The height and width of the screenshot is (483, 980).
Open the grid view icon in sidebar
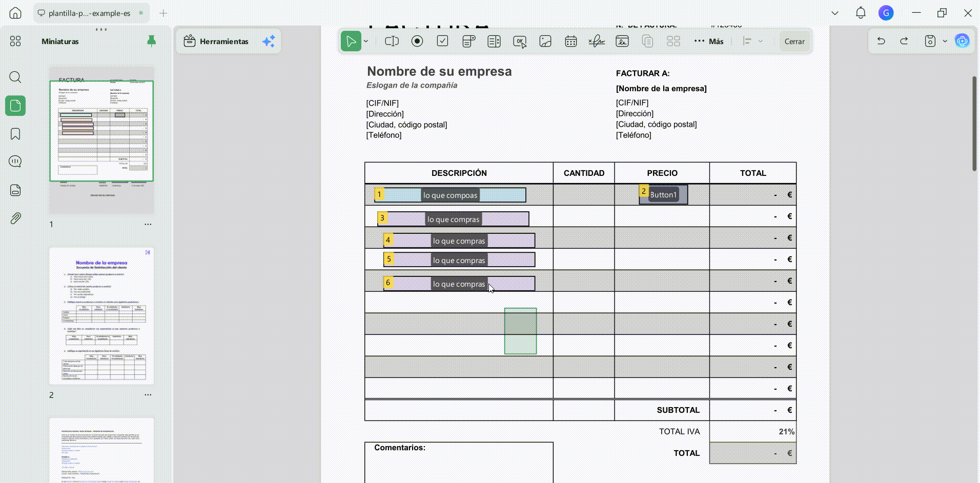15,41
